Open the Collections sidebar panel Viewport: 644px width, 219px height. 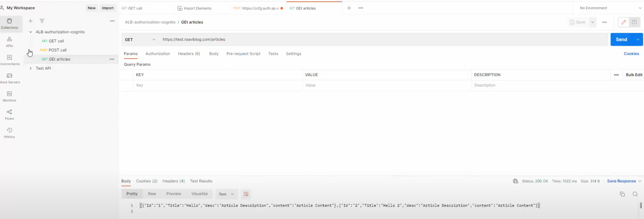coord(10,24)
